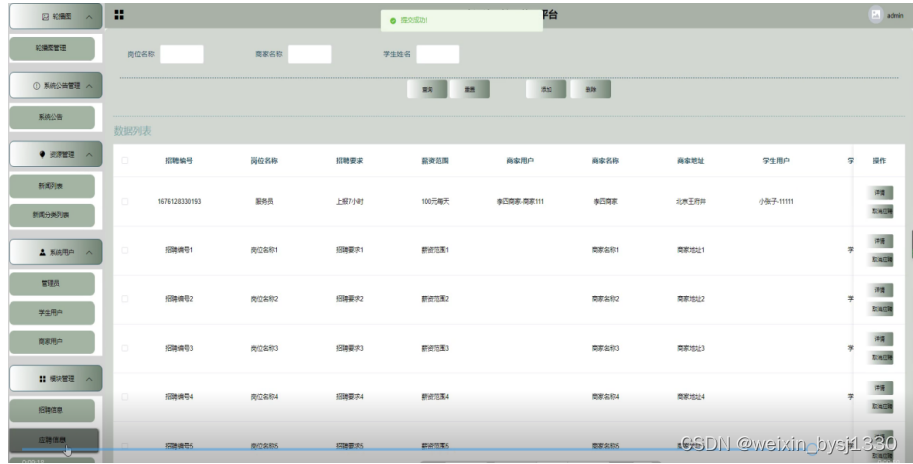
Task: Open 新闻列表 in the sidebar
Action: coord(52,186)
